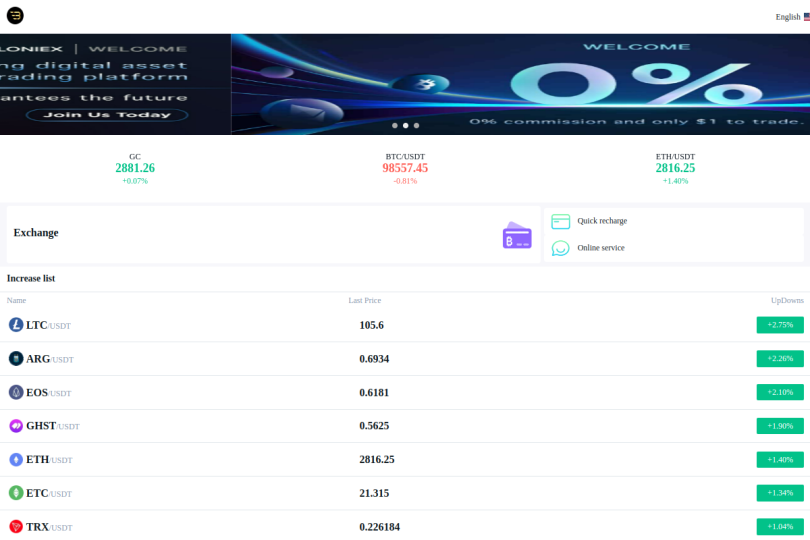The height and width of the screenshot is (540, 810).
Task: Select the first banner carousel dot
Action: [395, 126]
